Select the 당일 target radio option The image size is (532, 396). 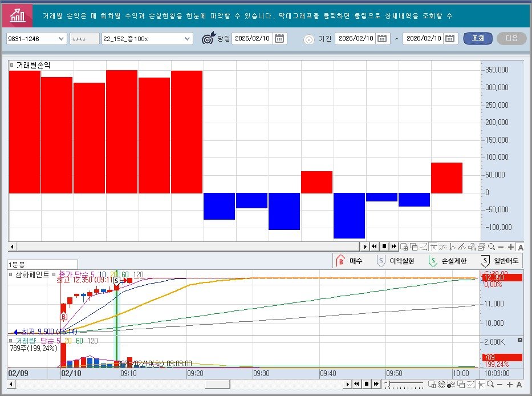pyautogui.click(x=209, y=39)
